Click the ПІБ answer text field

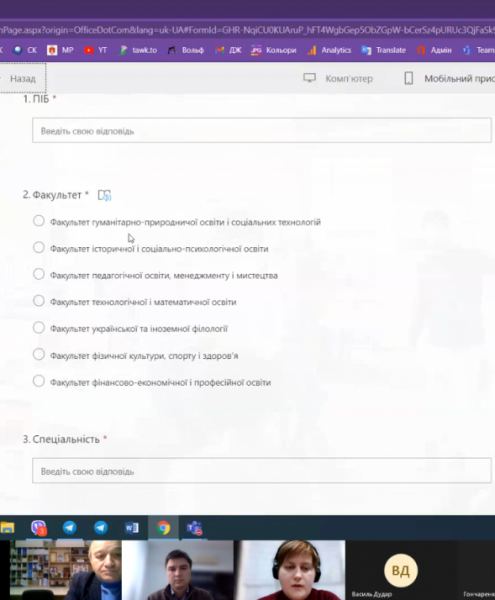(262, 130)
